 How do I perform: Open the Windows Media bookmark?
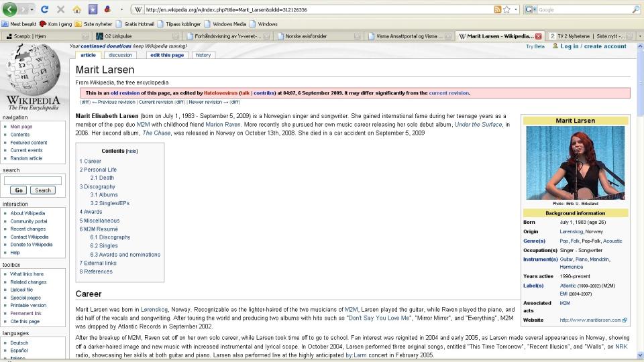coord(225,24)
